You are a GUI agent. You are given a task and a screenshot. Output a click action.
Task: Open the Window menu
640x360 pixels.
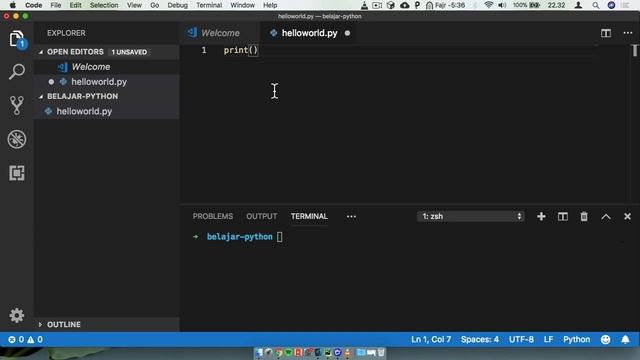coord(242,5)
